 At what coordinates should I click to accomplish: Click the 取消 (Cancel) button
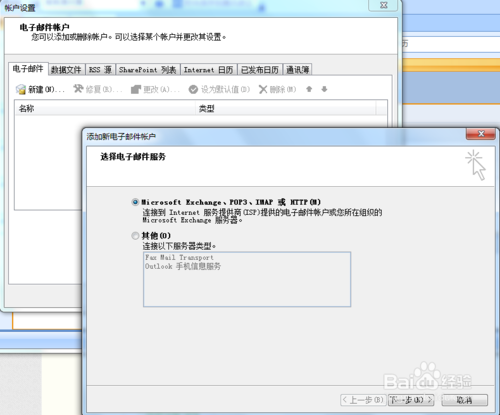coord(465,400)
